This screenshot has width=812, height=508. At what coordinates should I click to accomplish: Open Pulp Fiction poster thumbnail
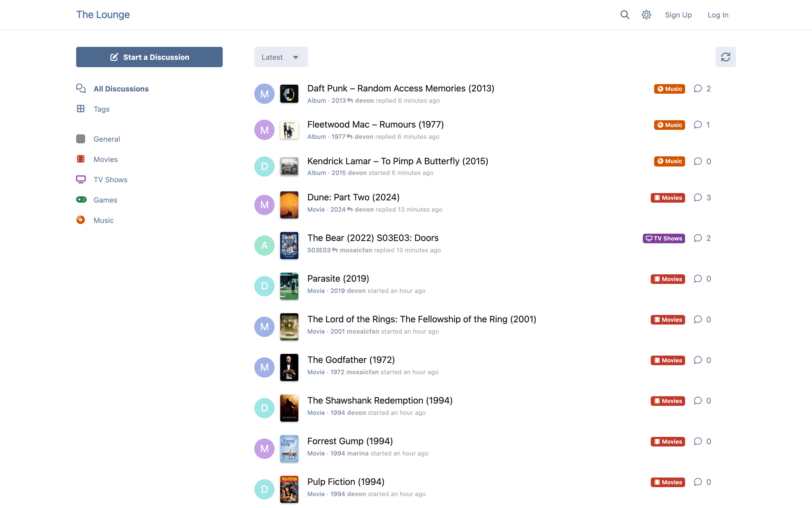click(x=289, y=489)
